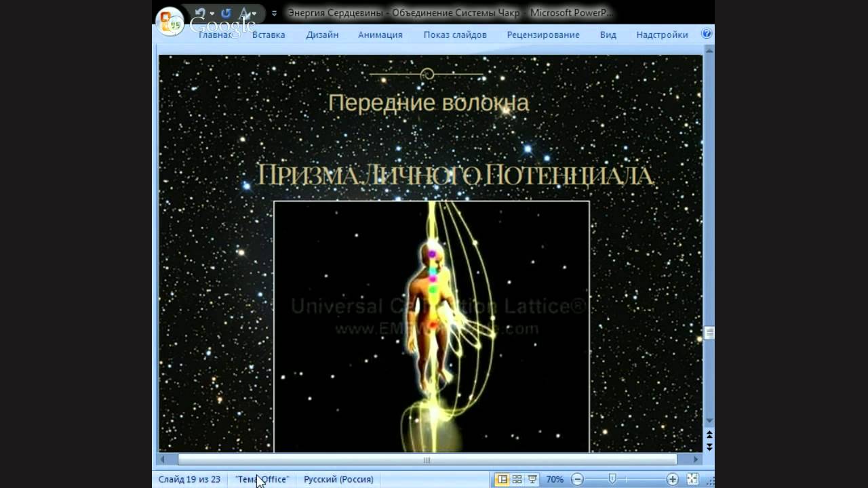Click the 70% zoom level button
Screen dimensions: 868x488
[x=555, y=479]
